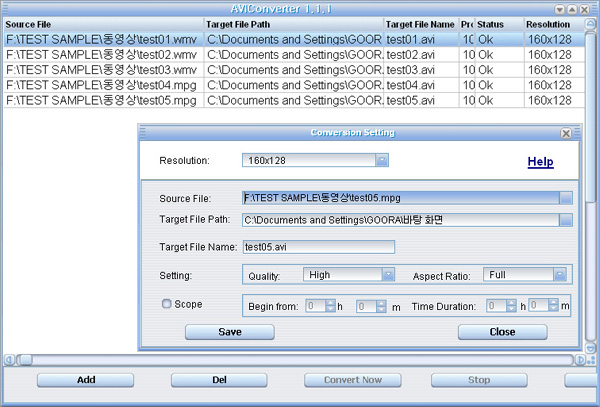The height and width of the screenshot is (407, 600).
Task: Sort list by Source File column header
Action: point(100,22)
